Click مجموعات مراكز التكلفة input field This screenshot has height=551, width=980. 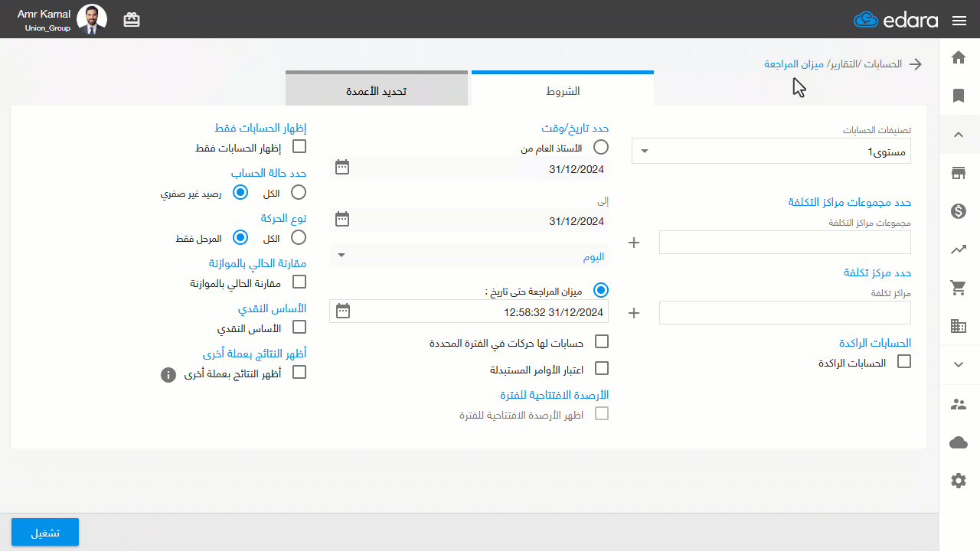click(x=785, y=243)
